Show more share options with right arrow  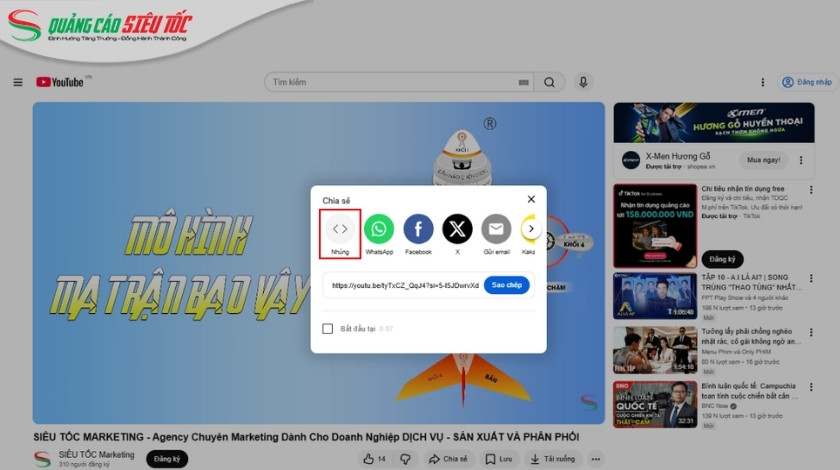pos(531,229)
